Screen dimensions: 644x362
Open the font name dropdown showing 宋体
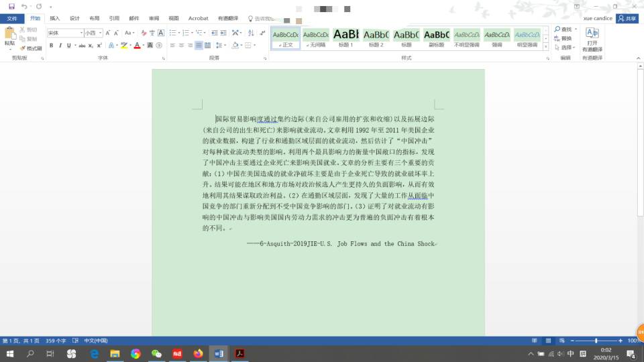[x=64, y=33]
